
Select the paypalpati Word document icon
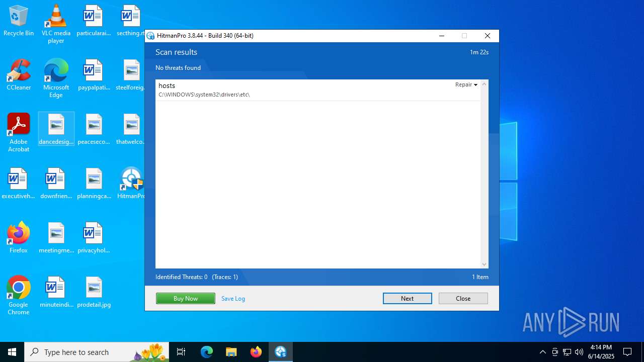coord(94,75)
